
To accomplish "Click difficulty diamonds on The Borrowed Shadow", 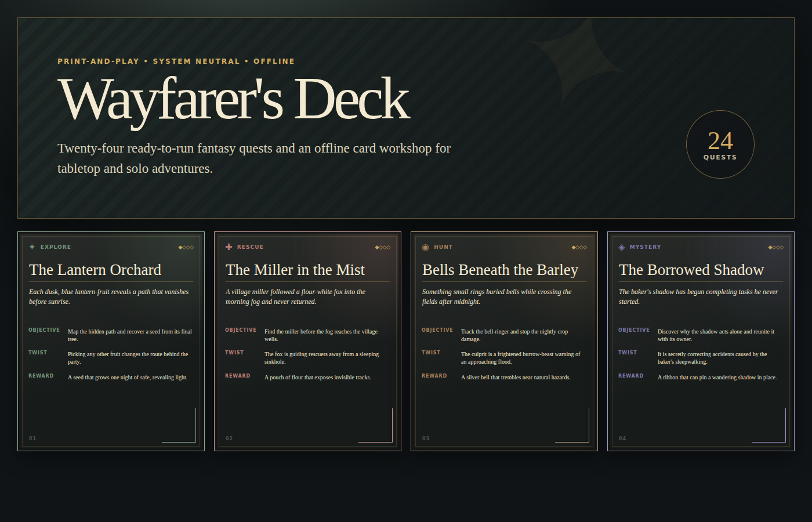I will (776, 248).
